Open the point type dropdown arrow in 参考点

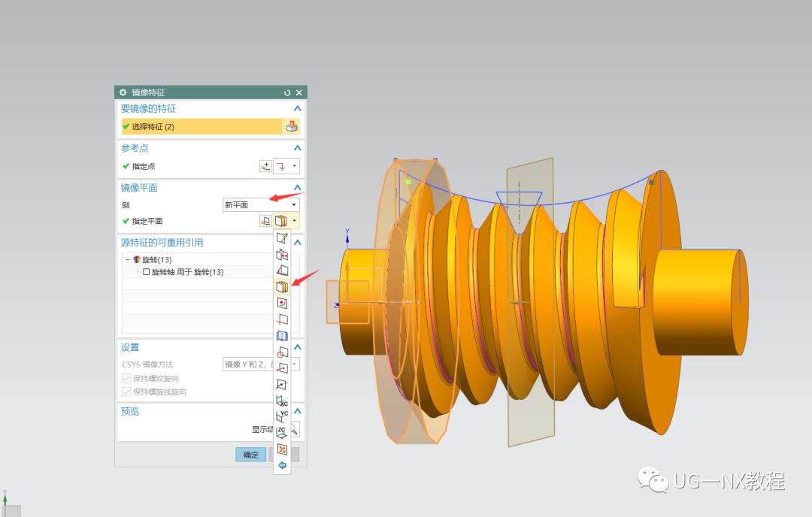[x=294, y=166]
